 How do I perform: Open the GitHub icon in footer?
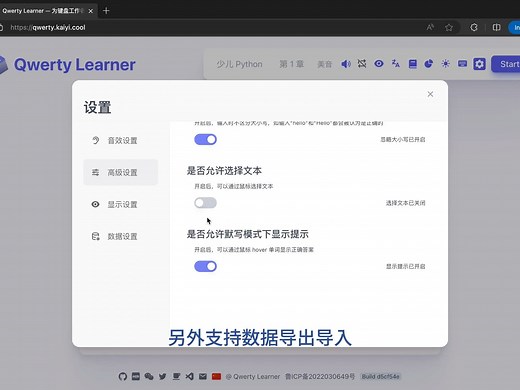pos(123,377)
